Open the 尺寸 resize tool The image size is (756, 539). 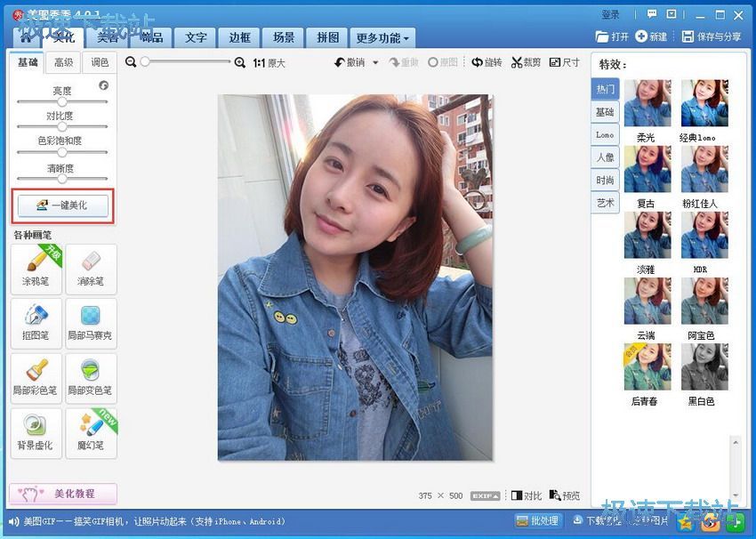(x=565, y=62)
